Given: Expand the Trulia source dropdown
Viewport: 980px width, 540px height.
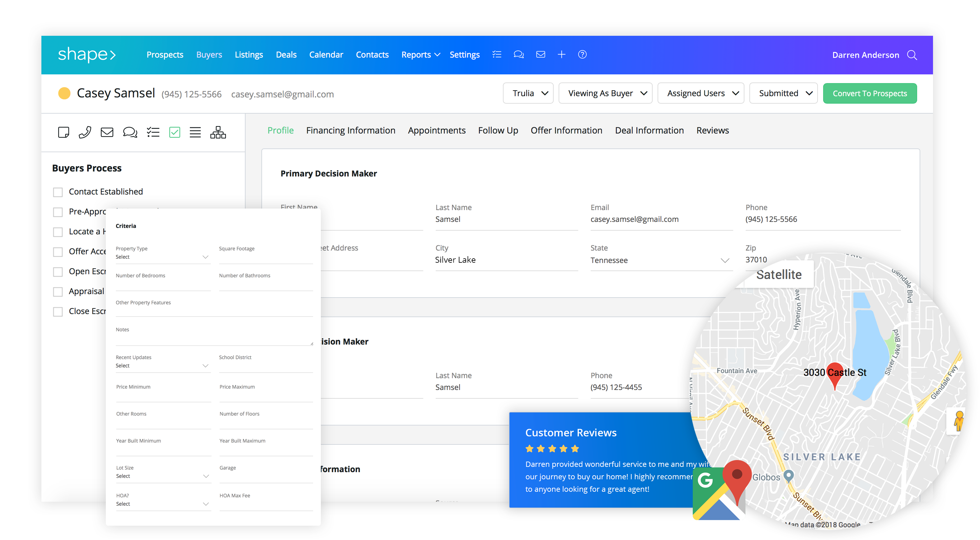Looking at the screenshot, I should (x=528, y=93).
